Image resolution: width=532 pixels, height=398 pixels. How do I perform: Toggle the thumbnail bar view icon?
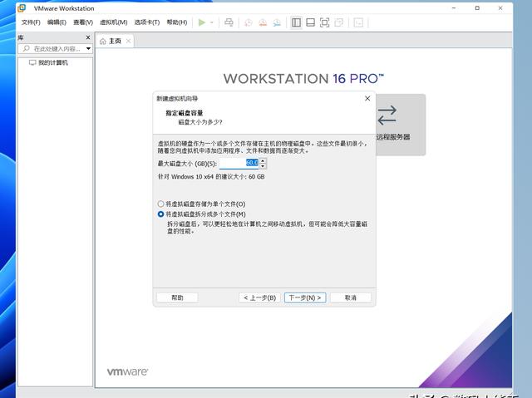coord(310,22)
